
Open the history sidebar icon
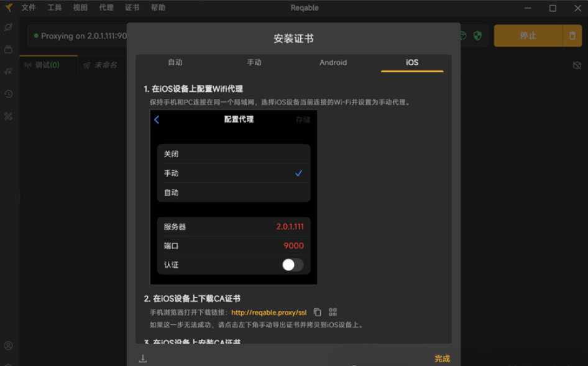click(x=8, y=94)
